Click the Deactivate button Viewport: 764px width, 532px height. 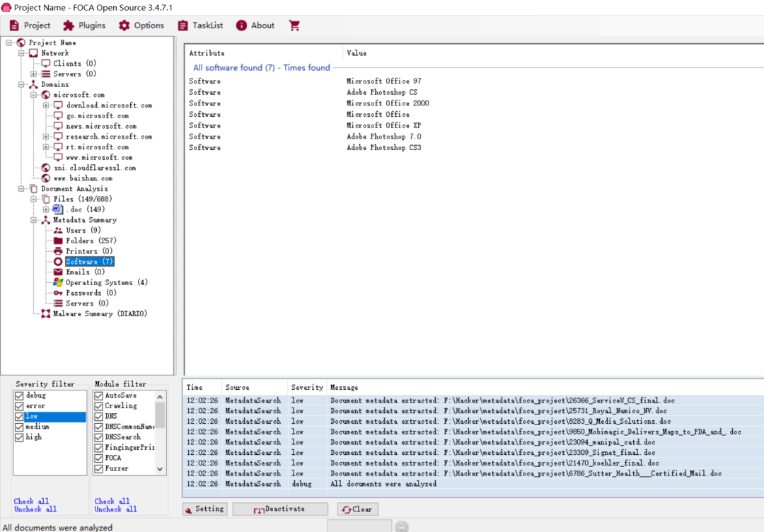click(x=280, y=509)
